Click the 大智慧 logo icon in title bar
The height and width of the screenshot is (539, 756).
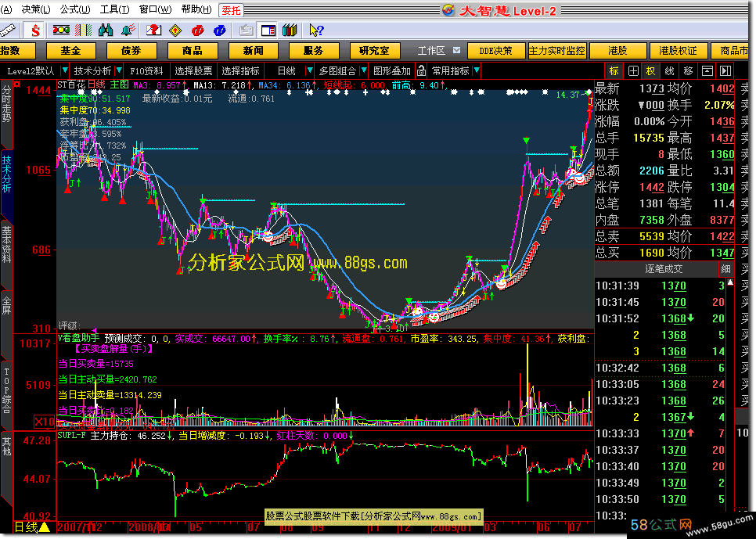click(x=448, y=10)
